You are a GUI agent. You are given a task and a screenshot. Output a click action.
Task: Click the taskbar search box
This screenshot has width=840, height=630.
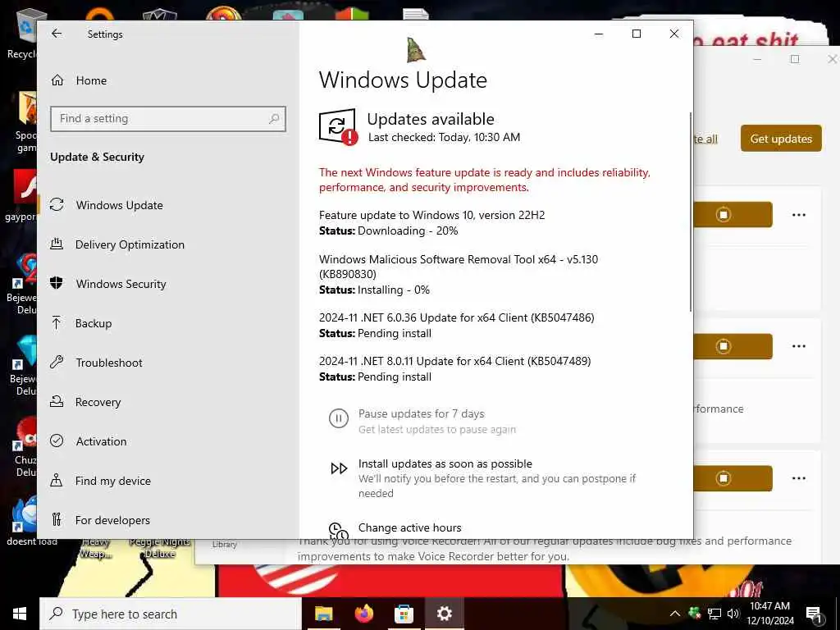171,614
